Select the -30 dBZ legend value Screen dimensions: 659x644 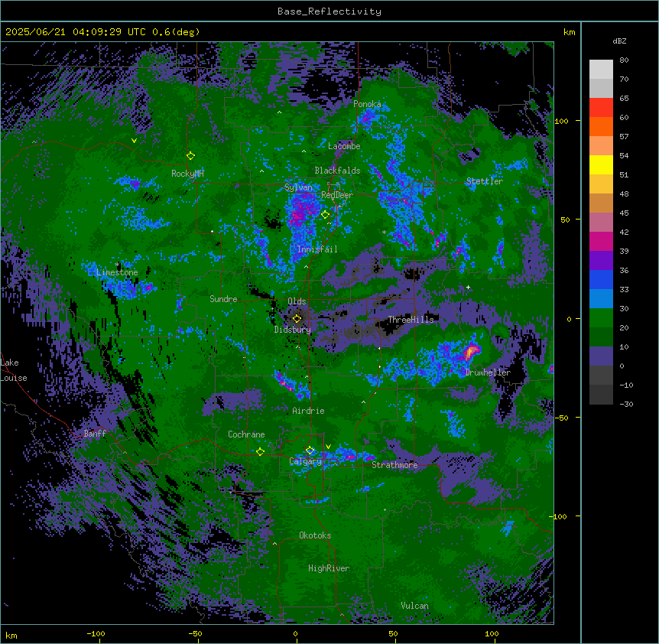pyautogui.click(x=626, y=405)
